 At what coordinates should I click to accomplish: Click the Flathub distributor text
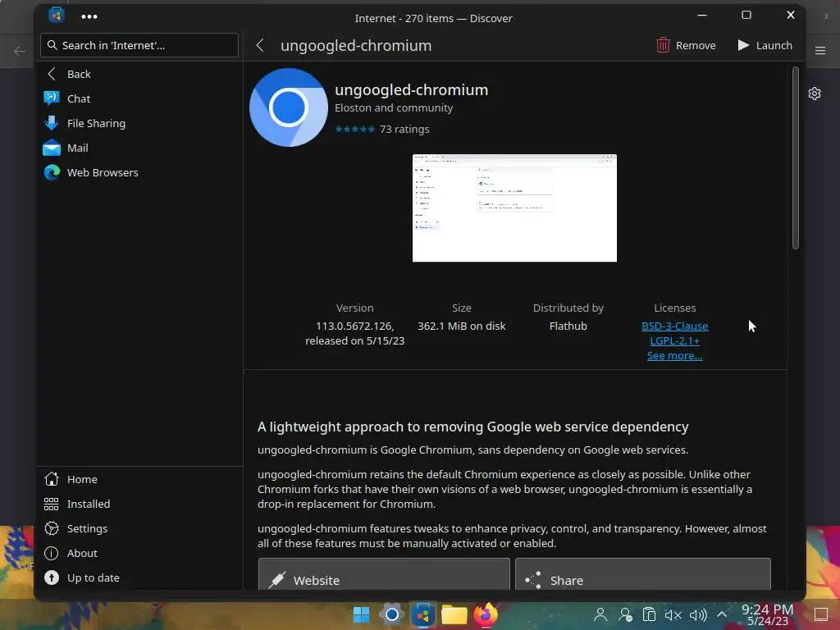click(x=568, y=326)
